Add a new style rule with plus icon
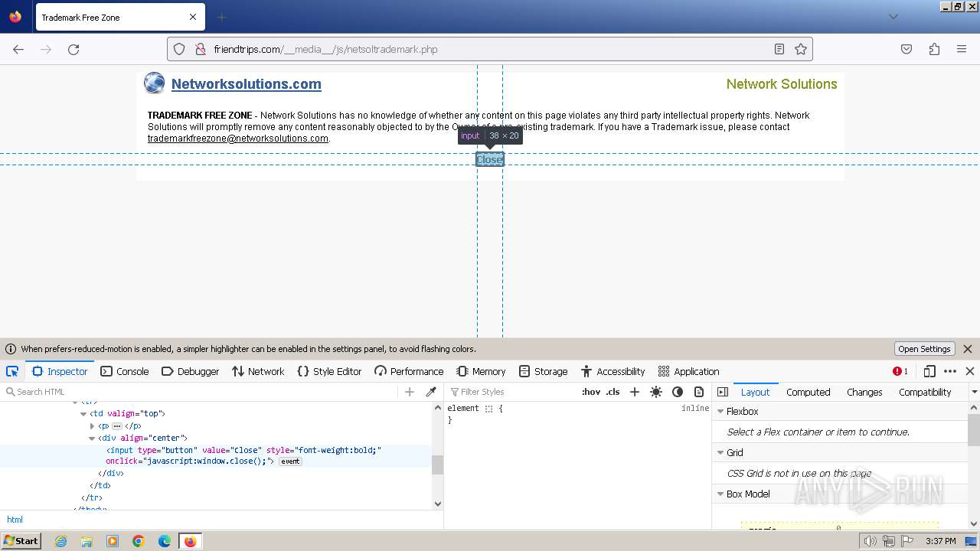Viewport: 980px width, 551px height. point(635,392)
